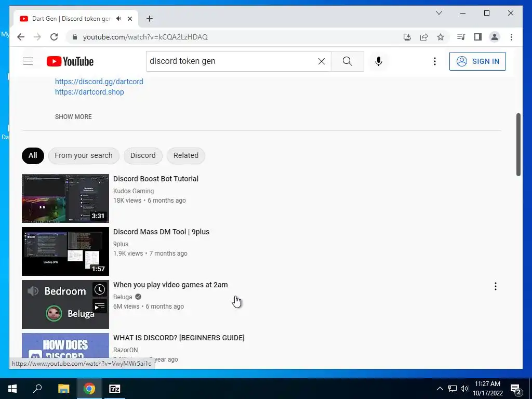Open a new tab with plus button
Viewport: 532px width, 399px height.
(150, 19)
